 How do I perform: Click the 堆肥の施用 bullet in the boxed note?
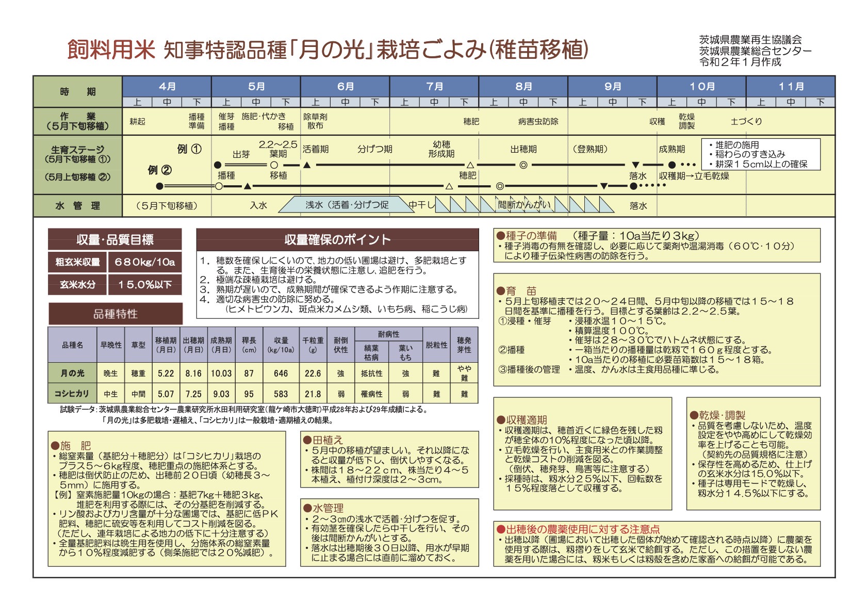pos(734,145)
